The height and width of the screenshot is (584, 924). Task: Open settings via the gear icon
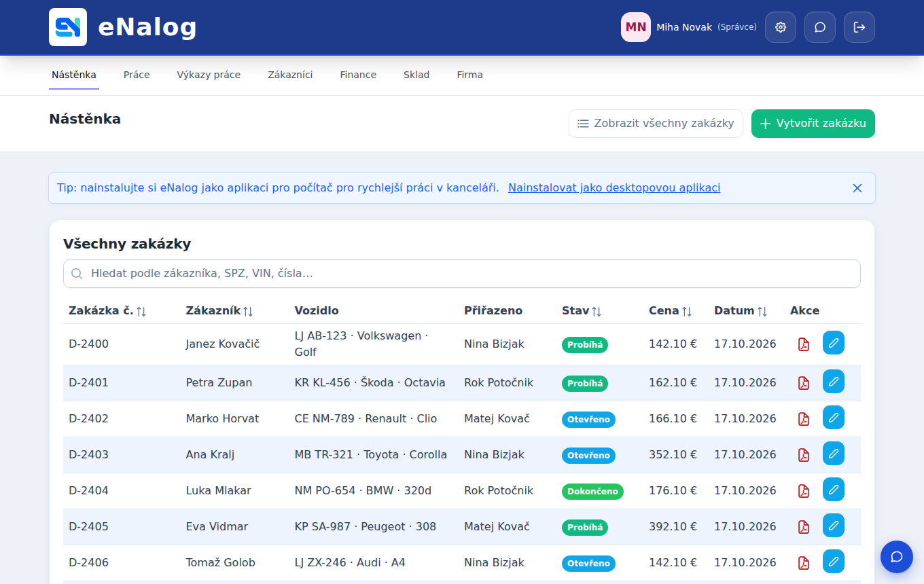(x=781, y=27)
